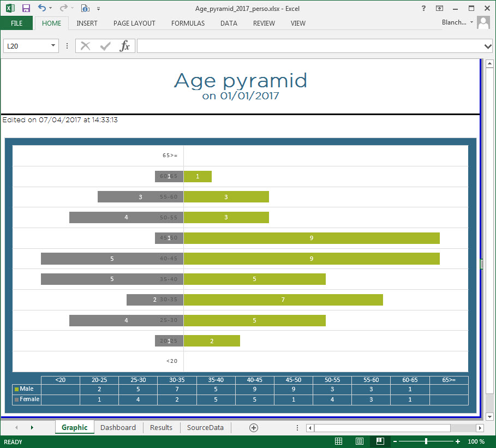This screenshot has height=448, width=496.
Task: Switch to Page Break Preview view
Action: tap(380, 441)
